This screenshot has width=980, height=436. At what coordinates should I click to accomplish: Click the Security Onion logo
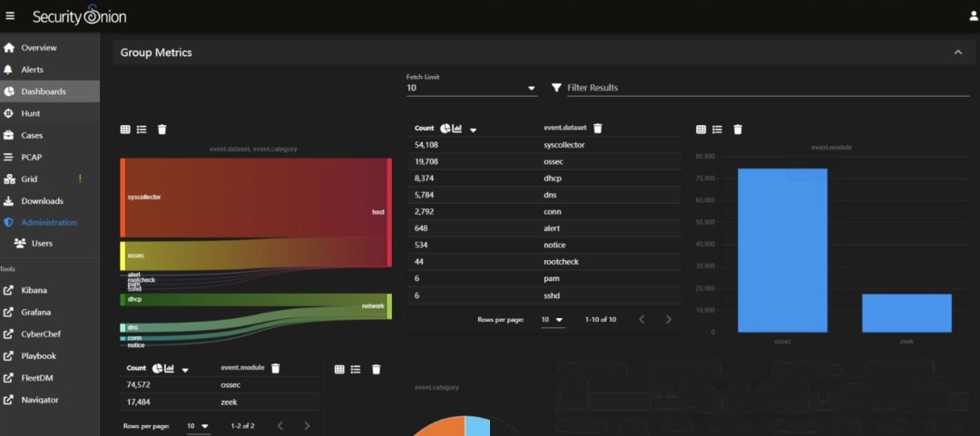79,15
